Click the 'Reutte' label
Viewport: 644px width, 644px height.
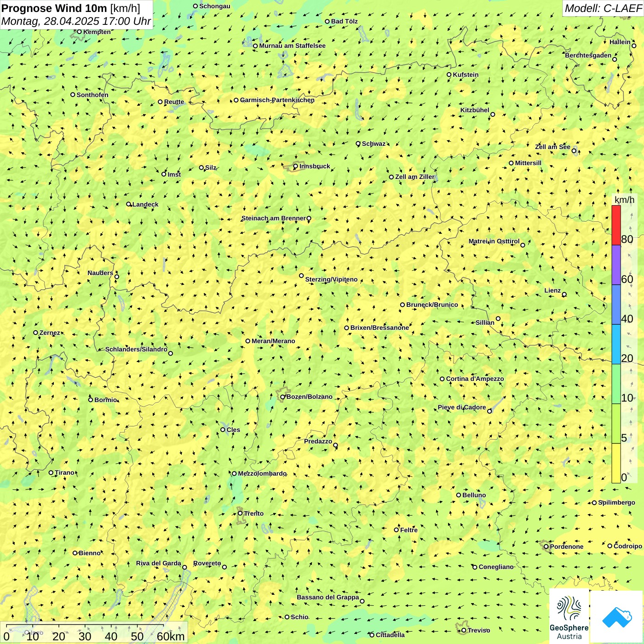click(174, 102)
